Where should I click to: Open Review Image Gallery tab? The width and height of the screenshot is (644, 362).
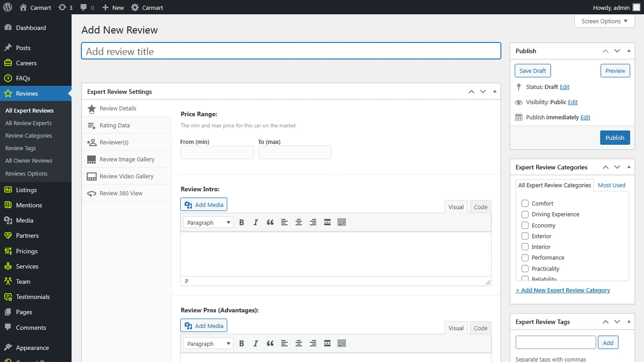click(127, 159)
